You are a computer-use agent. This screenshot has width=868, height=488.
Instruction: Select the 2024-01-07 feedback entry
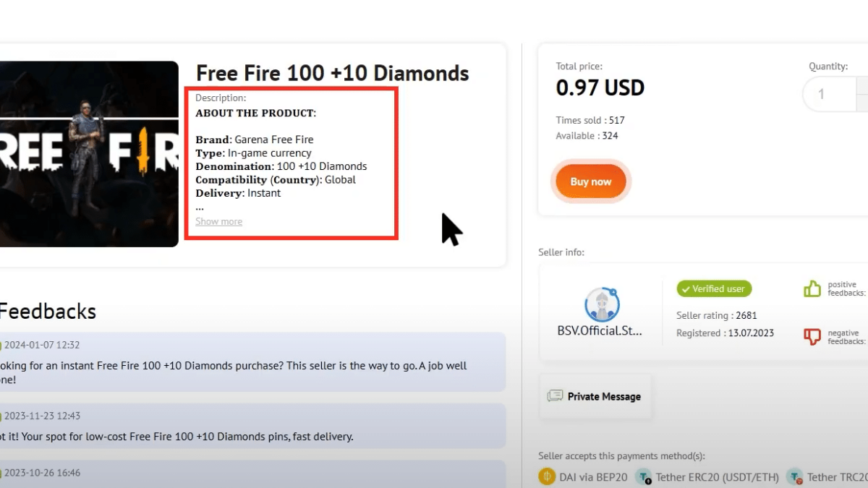(217, 365)
